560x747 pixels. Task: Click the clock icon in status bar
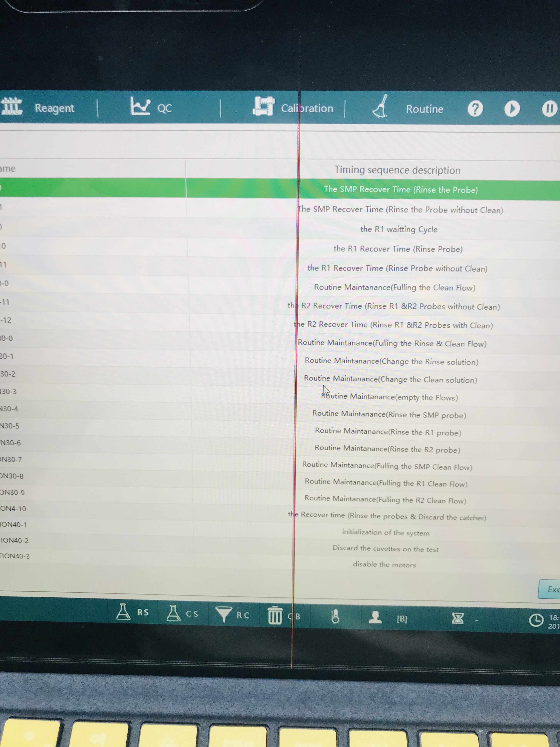tap(536, 620)
